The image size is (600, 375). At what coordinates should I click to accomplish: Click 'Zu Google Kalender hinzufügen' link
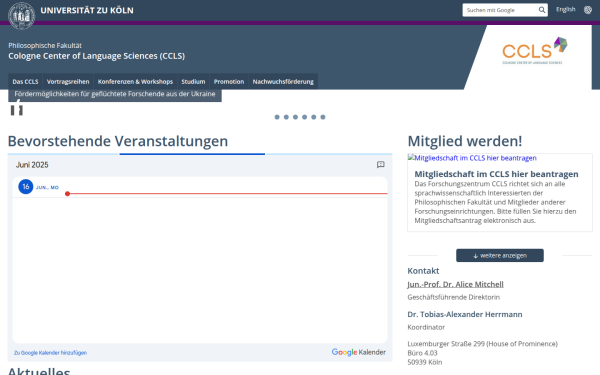click(x=50, y=353)
